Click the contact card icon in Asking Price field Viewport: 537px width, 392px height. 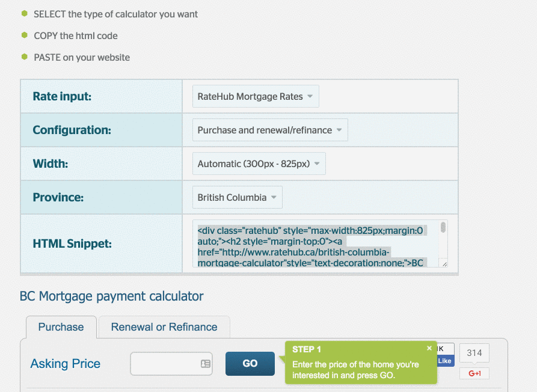206,364
